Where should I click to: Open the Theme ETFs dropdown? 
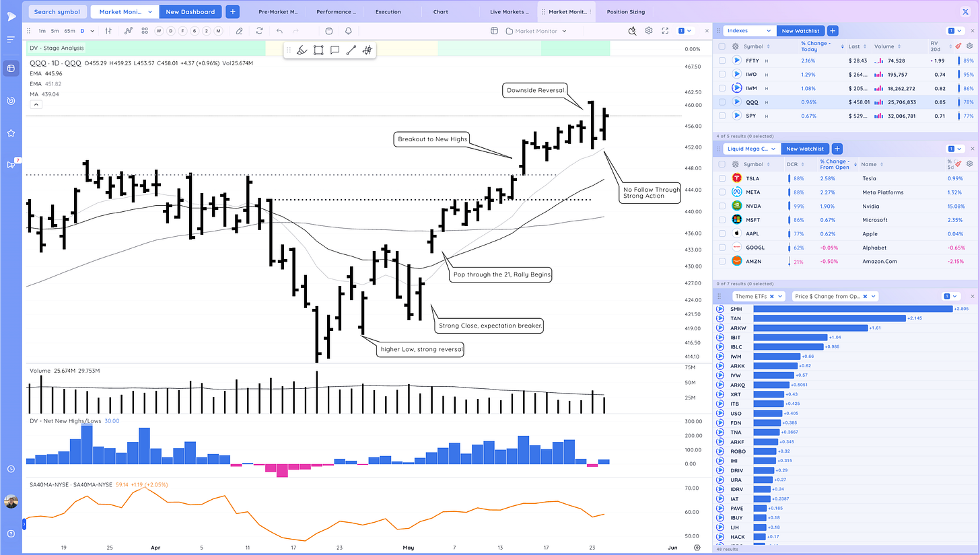pyautogui.click(x=758, y=296)
